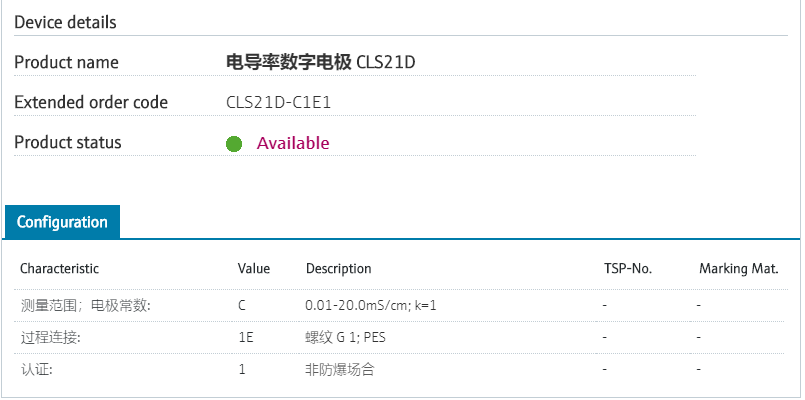Screen dimensions: 805x400
Task: Click the Description column header
Action: [338, 269]
